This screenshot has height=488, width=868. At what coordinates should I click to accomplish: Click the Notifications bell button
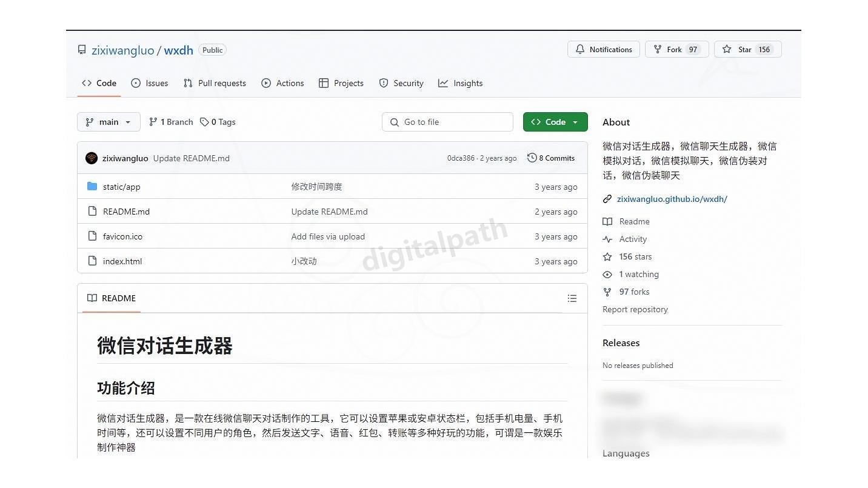tap(604, 50)
